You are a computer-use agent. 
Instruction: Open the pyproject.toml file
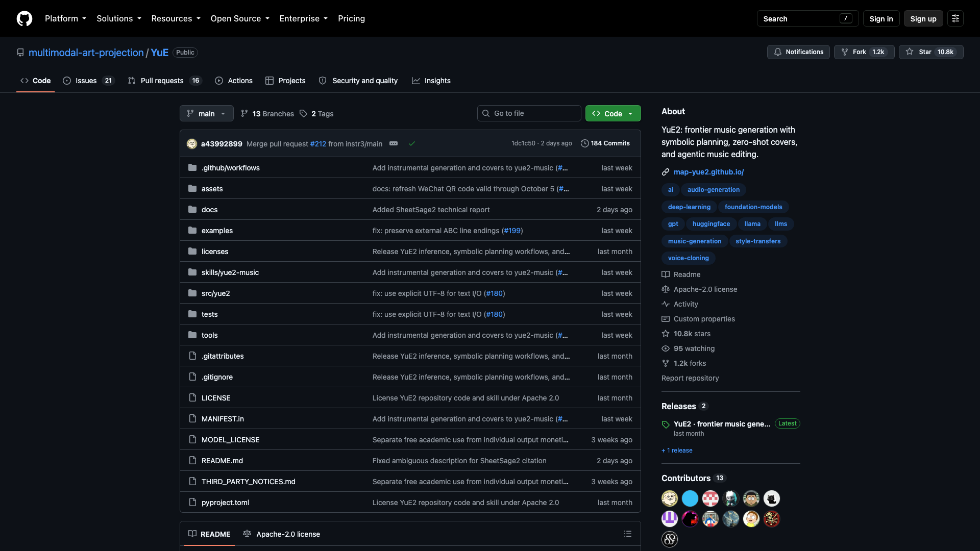tap(226, 503)
